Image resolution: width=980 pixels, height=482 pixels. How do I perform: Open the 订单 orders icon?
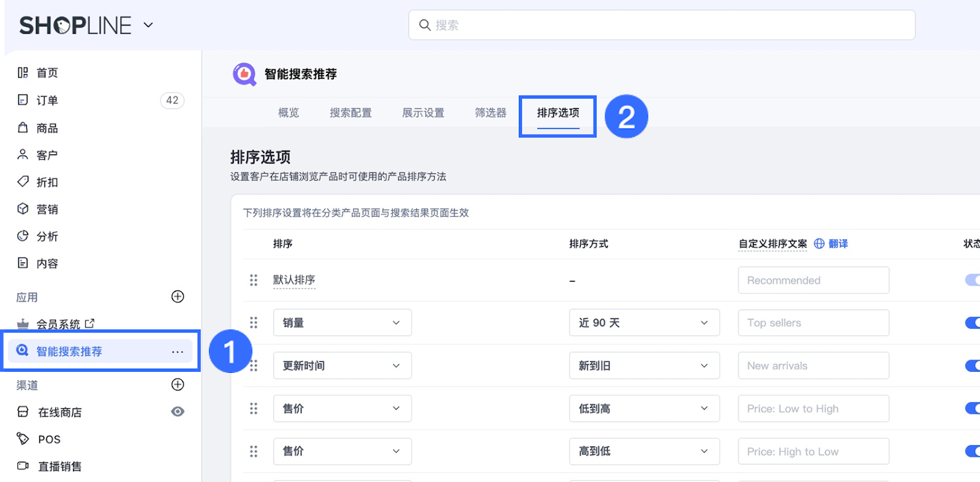coord(23,100)
